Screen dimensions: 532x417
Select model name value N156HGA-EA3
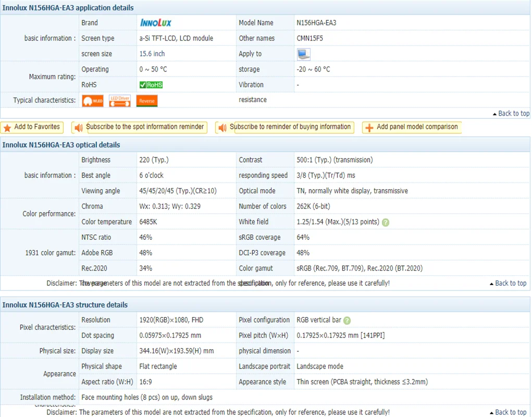[x=316, y=23]
